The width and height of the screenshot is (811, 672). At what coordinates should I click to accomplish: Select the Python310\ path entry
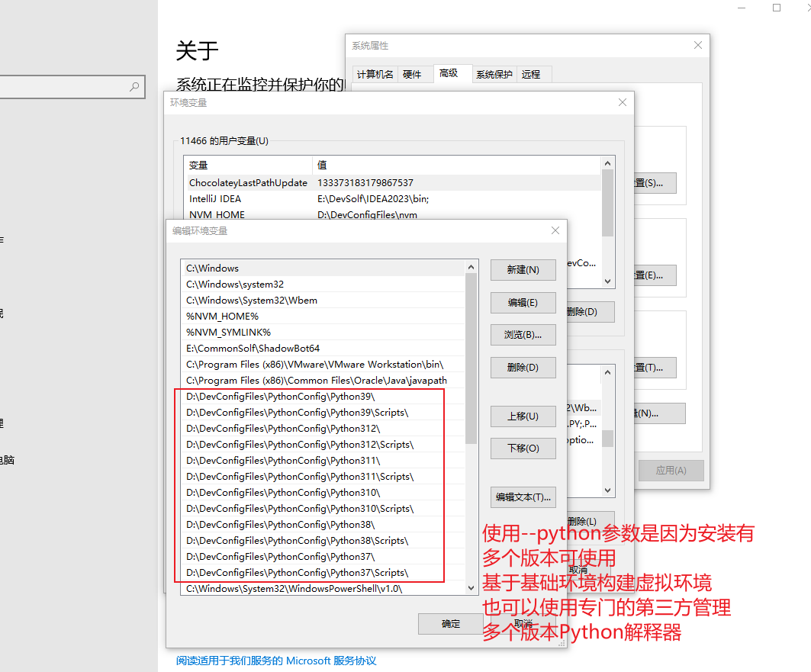pyautogui.click(x=323, y=493)
